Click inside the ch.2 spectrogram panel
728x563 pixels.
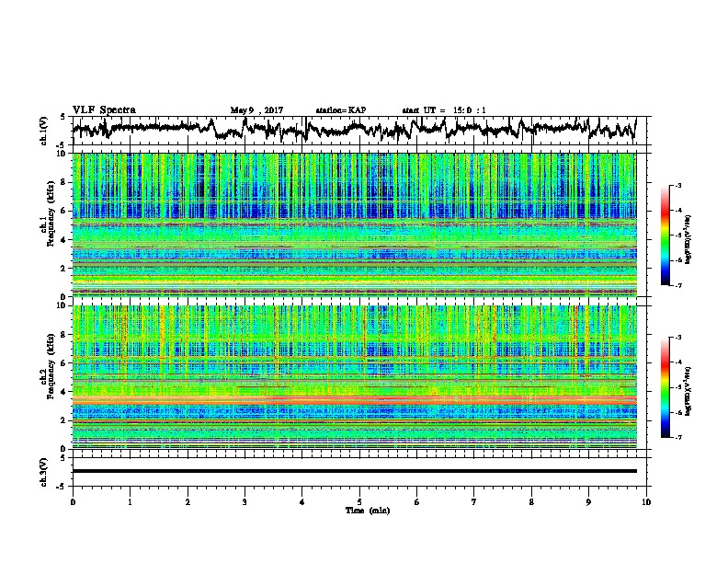pyautogui.click(x=354, y=377)
